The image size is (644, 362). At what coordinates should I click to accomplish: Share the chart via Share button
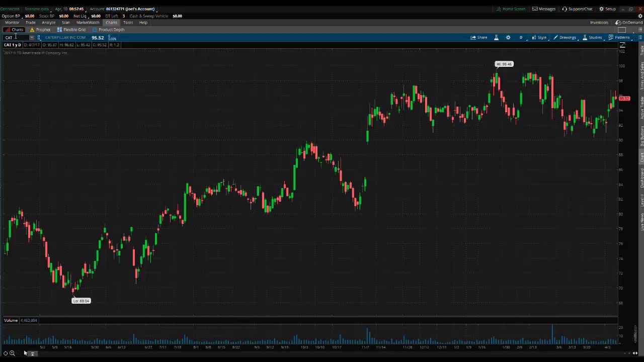click(478, 38)
